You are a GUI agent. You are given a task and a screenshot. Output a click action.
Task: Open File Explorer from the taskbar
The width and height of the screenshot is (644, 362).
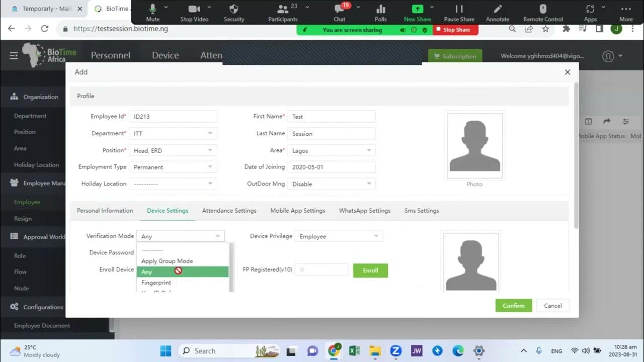374,351
